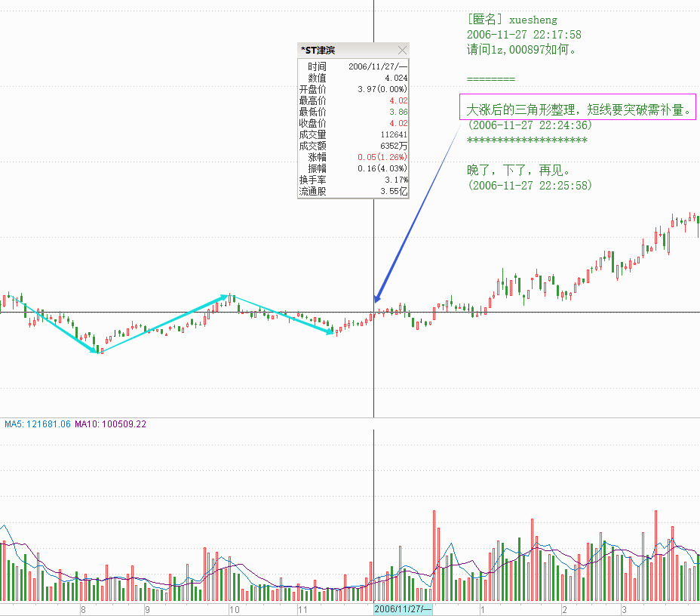Click the MA10 volume indicator label
This screenshot has width=700, height=616.
(x=110, y=424)
